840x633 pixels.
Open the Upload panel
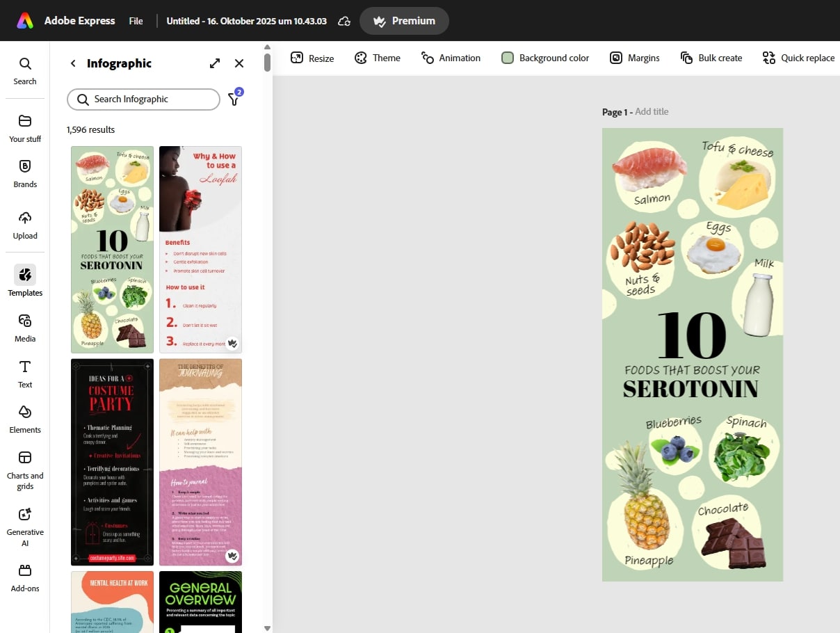tap(25, 225)
